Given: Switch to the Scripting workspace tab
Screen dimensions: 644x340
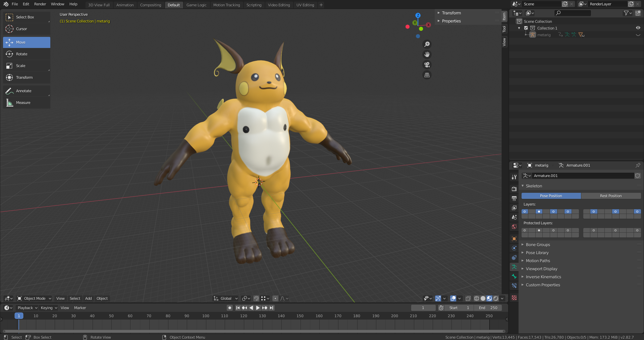Looking at the screenshot, I should (254, 5).
